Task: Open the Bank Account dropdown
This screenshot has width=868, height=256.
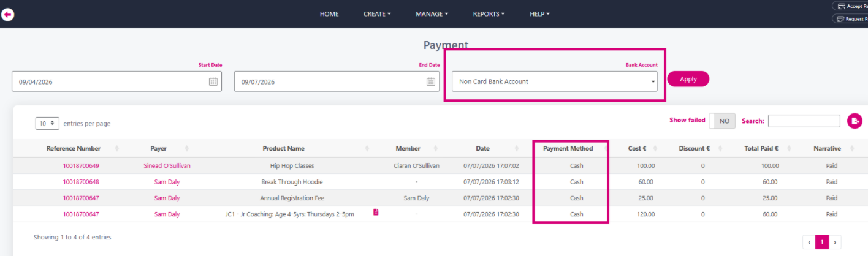Action: pyautogui.click(x=554, y=81)
